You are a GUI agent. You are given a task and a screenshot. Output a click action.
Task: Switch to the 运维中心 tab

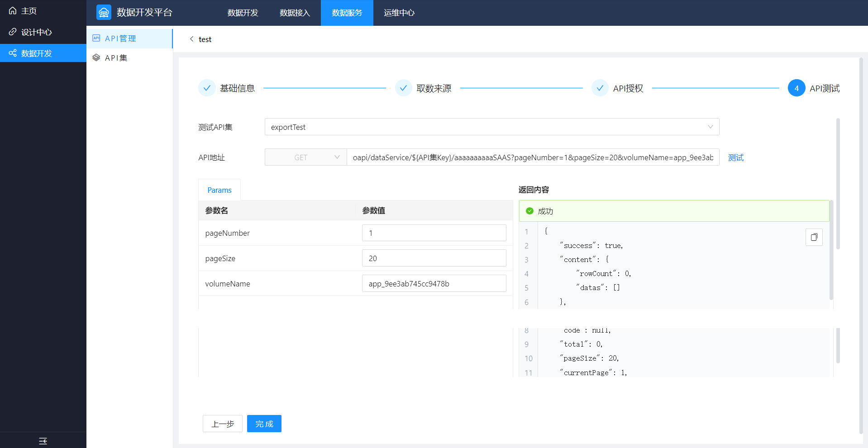399,13
